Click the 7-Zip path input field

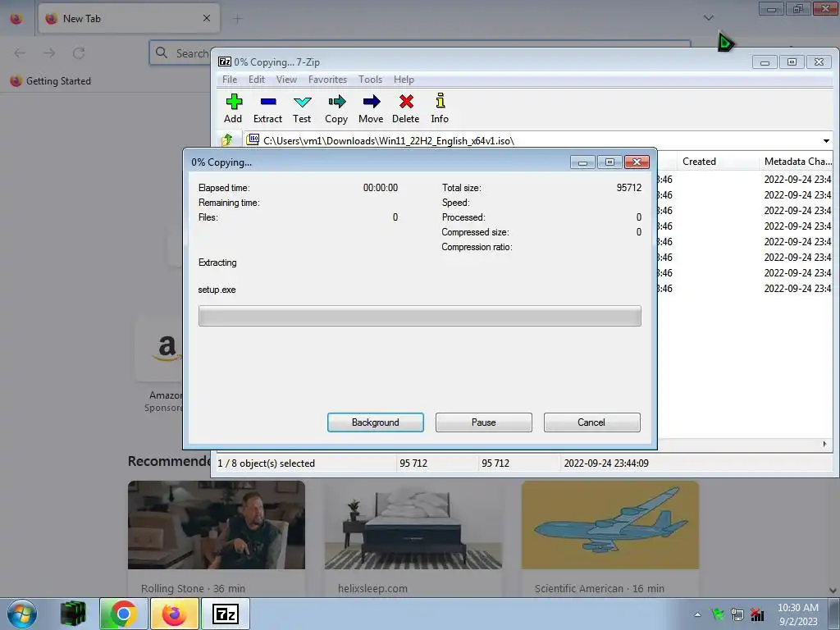538,141
